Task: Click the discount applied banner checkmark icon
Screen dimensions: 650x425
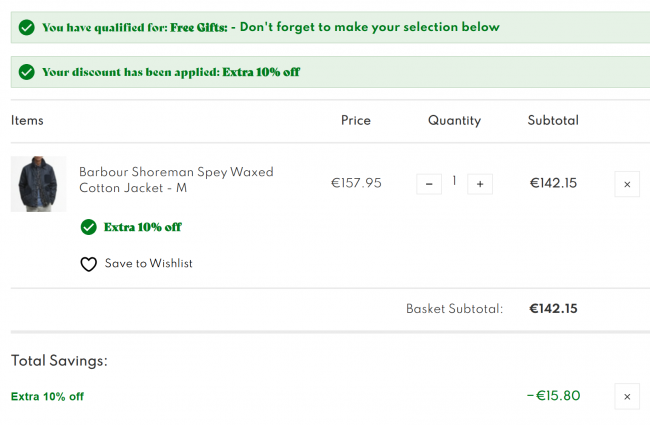Action: 27,72
